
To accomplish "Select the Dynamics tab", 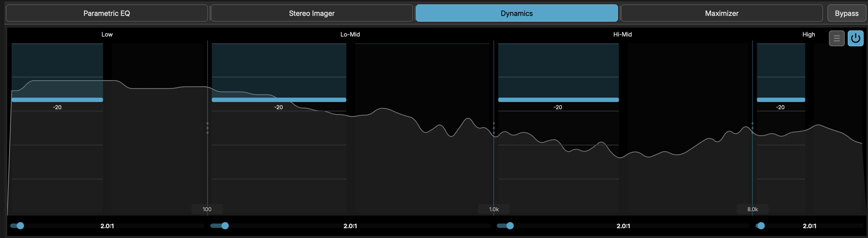I will 517,13.
